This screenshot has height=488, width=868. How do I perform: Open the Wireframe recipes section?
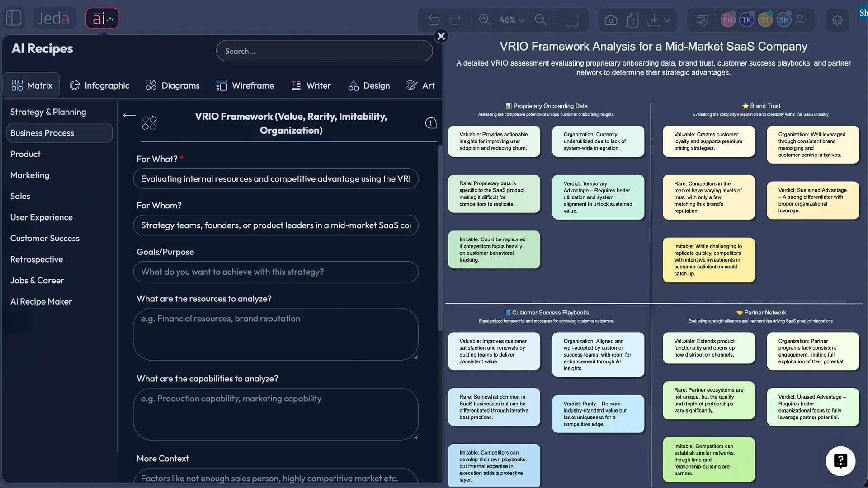coord(245,85)
